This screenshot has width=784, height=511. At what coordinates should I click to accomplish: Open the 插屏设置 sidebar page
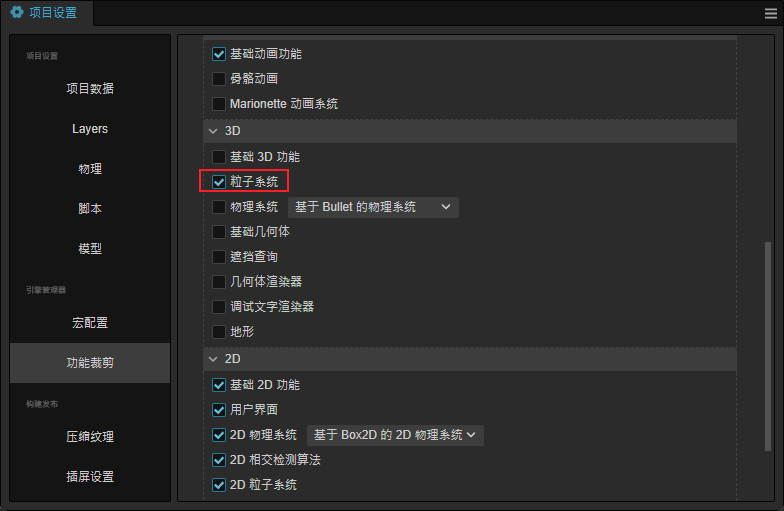[x=90, y=476]
